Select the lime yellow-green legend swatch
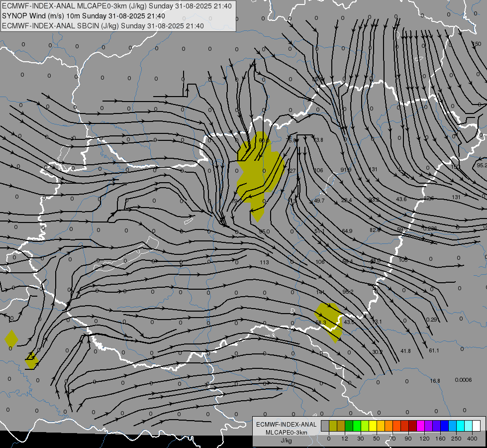487x448 pixels. (x=365, y=426)
